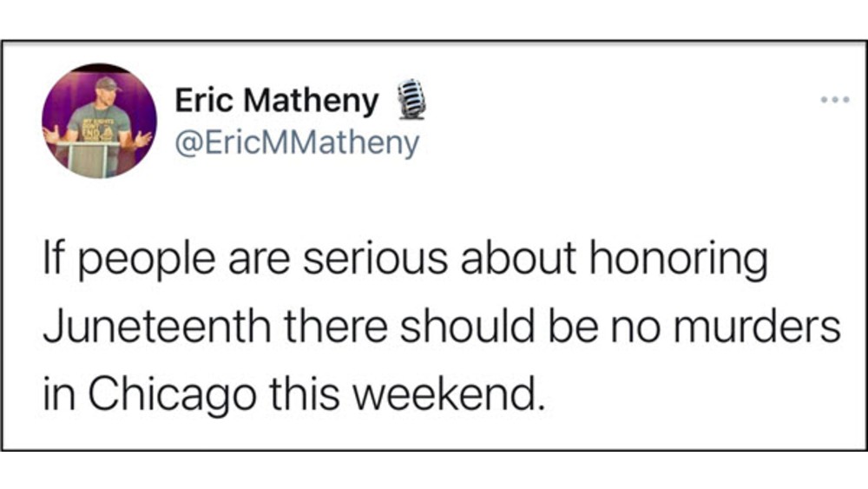This screenshot has height=489, width=868.
Task: Click the microphone emoji beside Eric Matheny
Action: (411, 99)
